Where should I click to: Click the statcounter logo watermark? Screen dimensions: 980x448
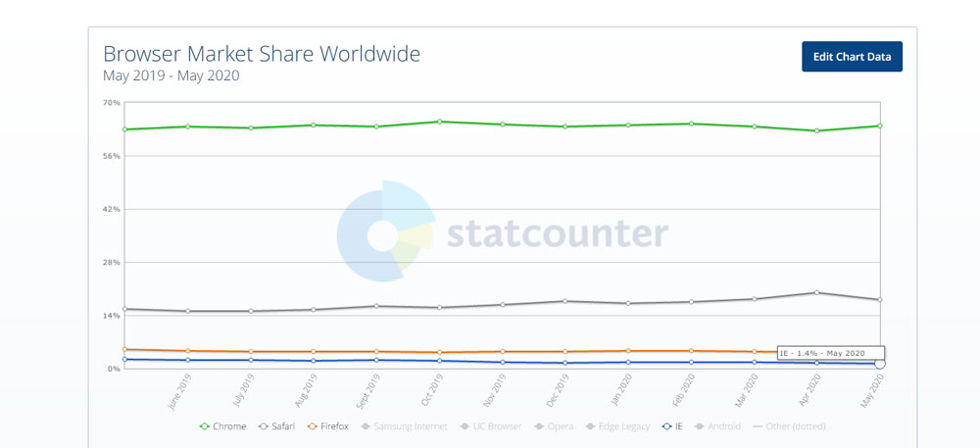pyautogui.click(x=503, y=233)
